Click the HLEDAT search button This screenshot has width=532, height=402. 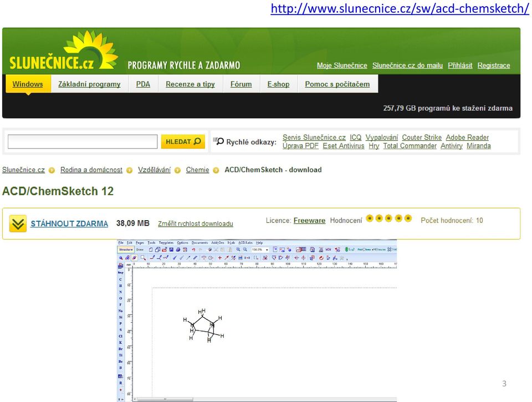(x=183, y=141)
